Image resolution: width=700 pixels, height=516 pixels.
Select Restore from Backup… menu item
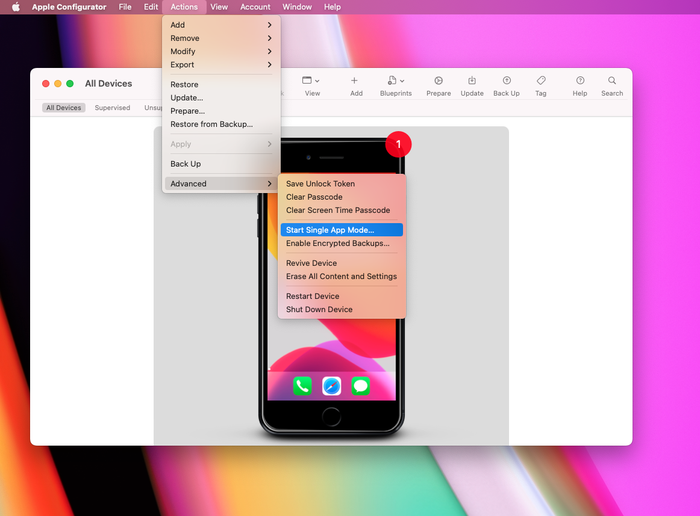(x=221, y=124)
